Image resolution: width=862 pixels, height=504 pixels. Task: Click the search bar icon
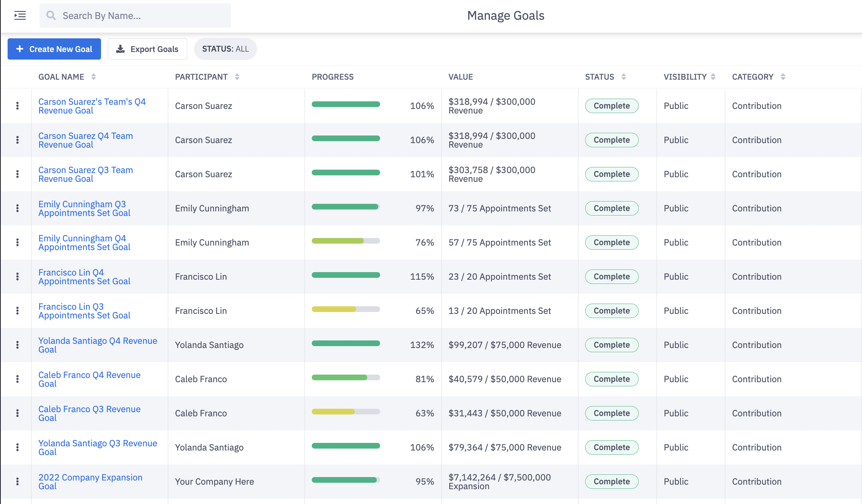(x=51, y=15)
